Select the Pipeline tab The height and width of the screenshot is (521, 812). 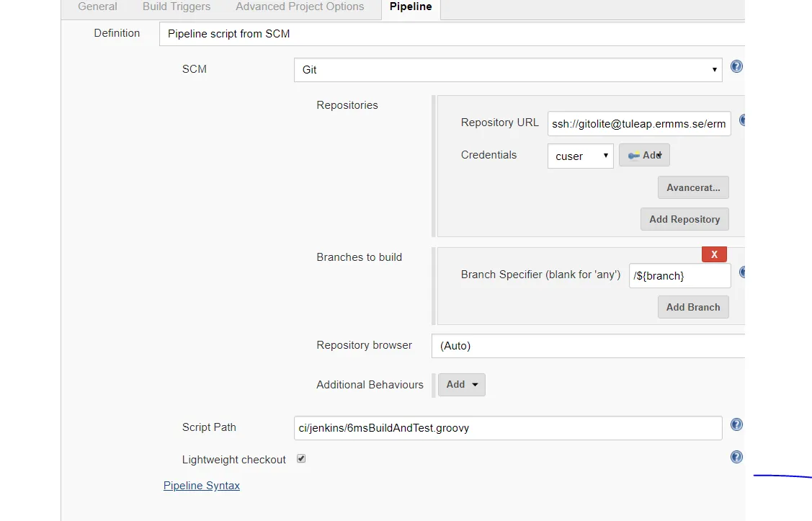[411, 6]
